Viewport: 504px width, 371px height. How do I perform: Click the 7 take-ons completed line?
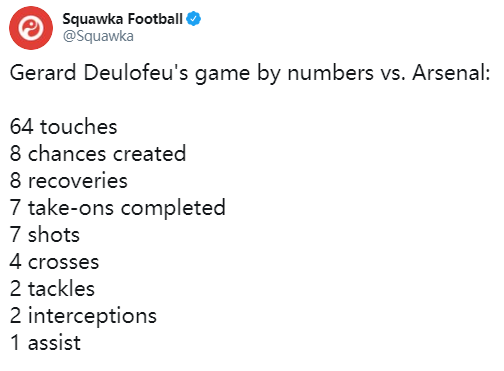tap(118, 209)
